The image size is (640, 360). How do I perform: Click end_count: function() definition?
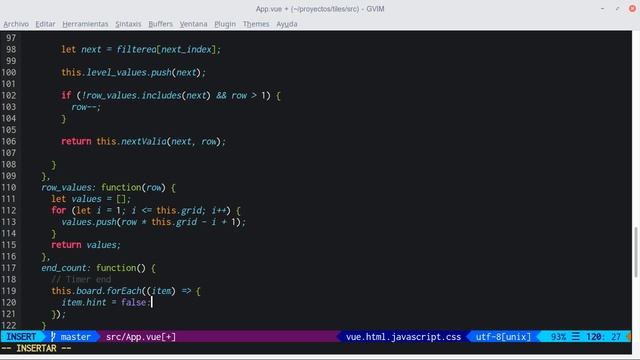click(x=98, y=268)
